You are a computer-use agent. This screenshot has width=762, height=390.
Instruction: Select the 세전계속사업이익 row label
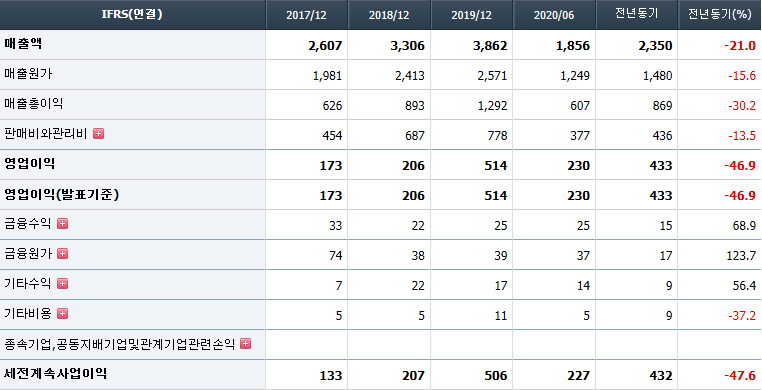(56, 374)
